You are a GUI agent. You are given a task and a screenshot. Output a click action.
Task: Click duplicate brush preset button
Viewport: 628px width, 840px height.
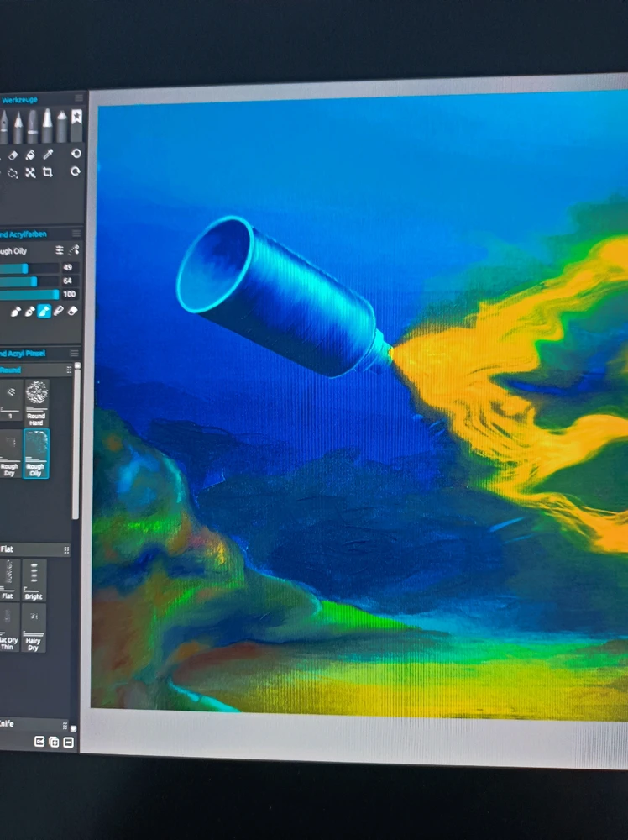click(54, 742)
